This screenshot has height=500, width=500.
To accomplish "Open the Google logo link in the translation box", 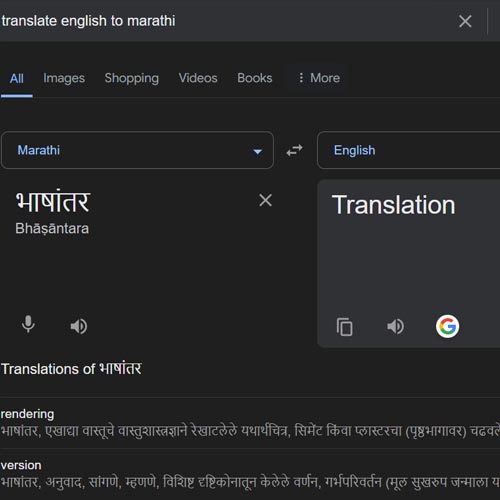I will pyautogui.click(x=447, y=326).
